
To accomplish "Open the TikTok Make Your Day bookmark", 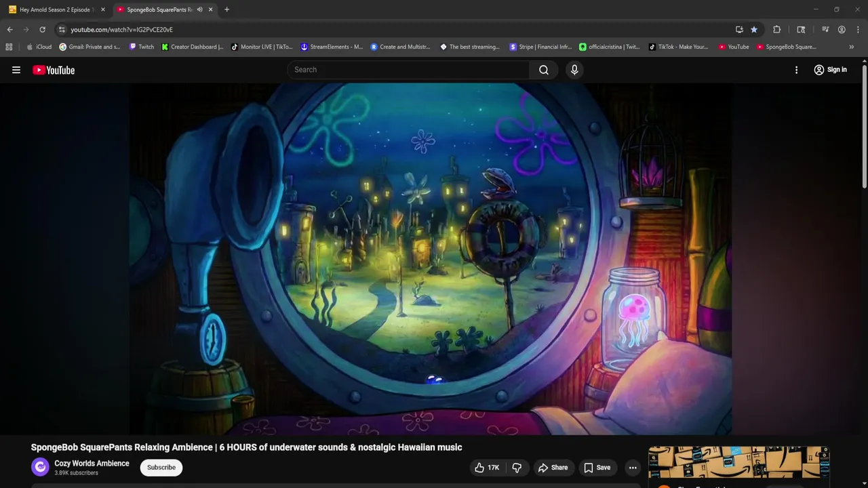I will point(679,47).
